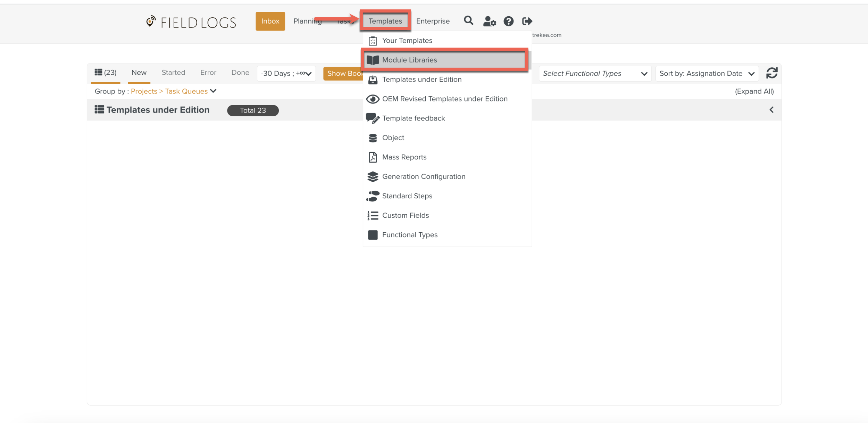Refresh the task list with the refresh icon
868x423 pixels.
pos(772,73)
